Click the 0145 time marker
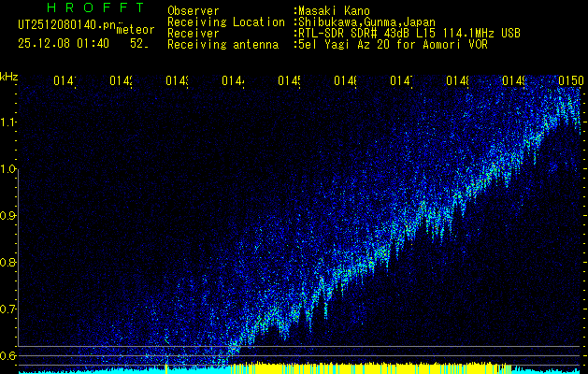Viewport: 588px width, 374px height. (289, 80)
